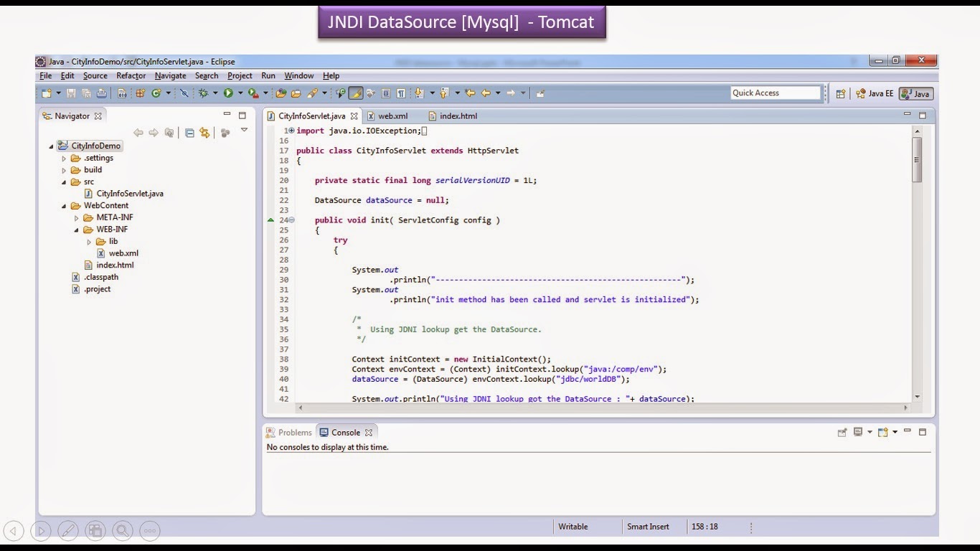
Task: Click the Open Task folder icon
Action: (x=296, y=93)
